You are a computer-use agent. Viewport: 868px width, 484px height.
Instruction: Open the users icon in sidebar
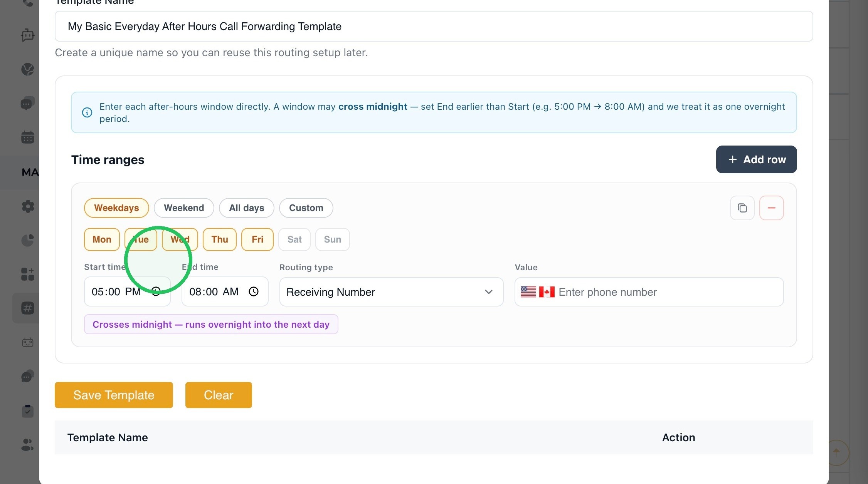click(28, 445)
